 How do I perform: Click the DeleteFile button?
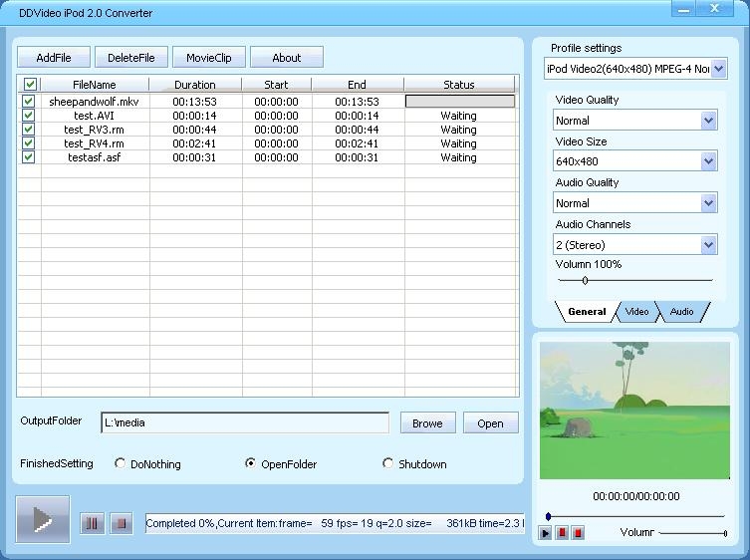(131, 58)
